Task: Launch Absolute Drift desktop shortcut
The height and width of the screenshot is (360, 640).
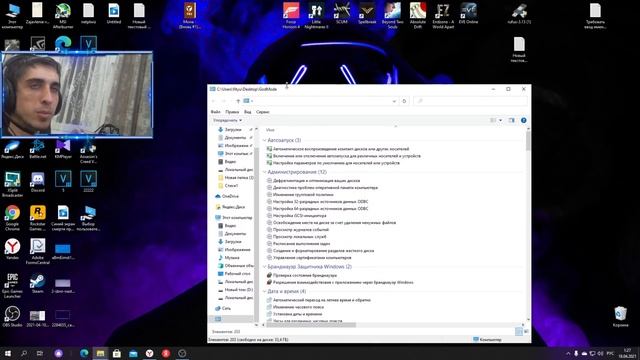Action: tap(418, 15)
